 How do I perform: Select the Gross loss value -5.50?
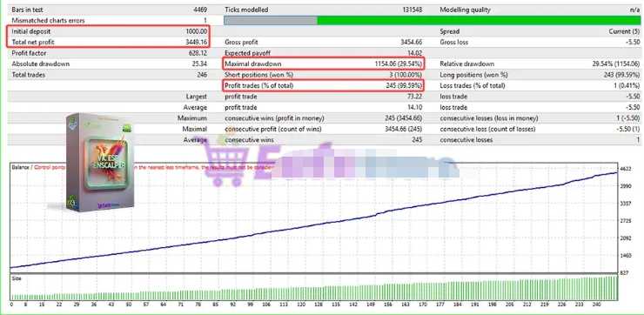(x=633, y=42)
